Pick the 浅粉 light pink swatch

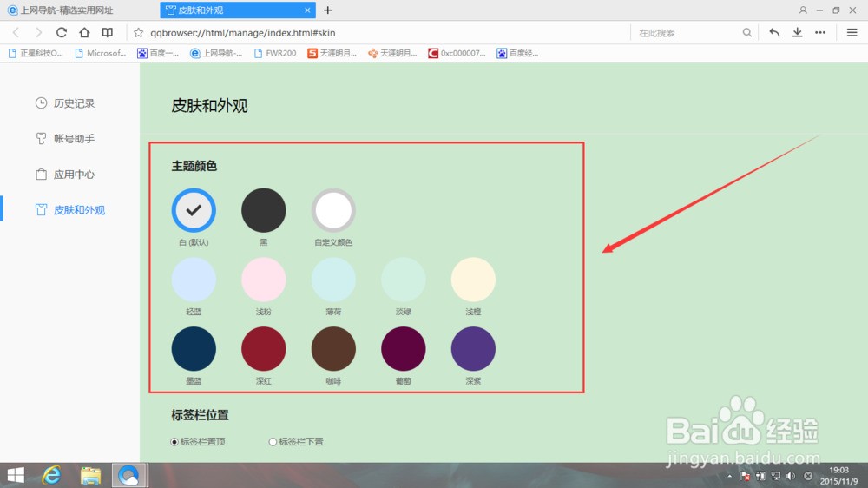pos(264,280)
